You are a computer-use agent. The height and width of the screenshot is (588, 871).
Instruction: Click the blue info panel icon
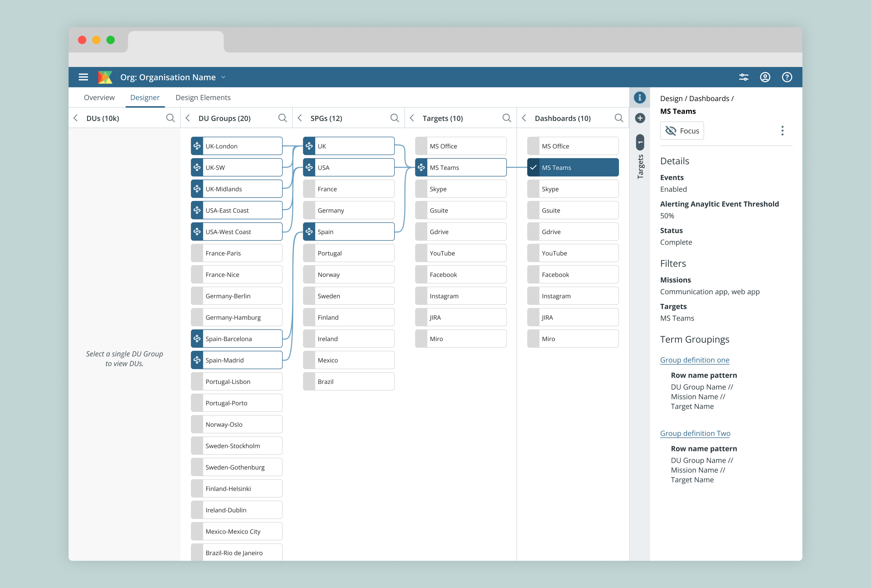pos(640,97)
